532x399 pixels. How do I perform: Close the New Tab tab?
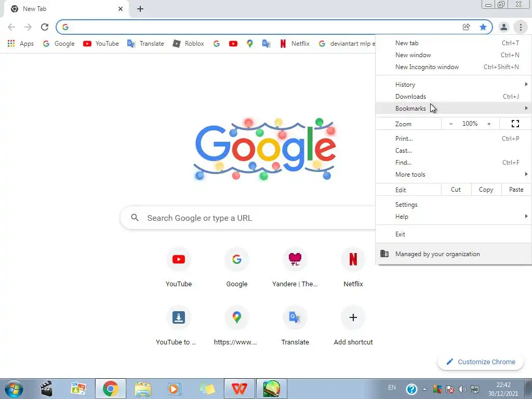coord(121,9)
